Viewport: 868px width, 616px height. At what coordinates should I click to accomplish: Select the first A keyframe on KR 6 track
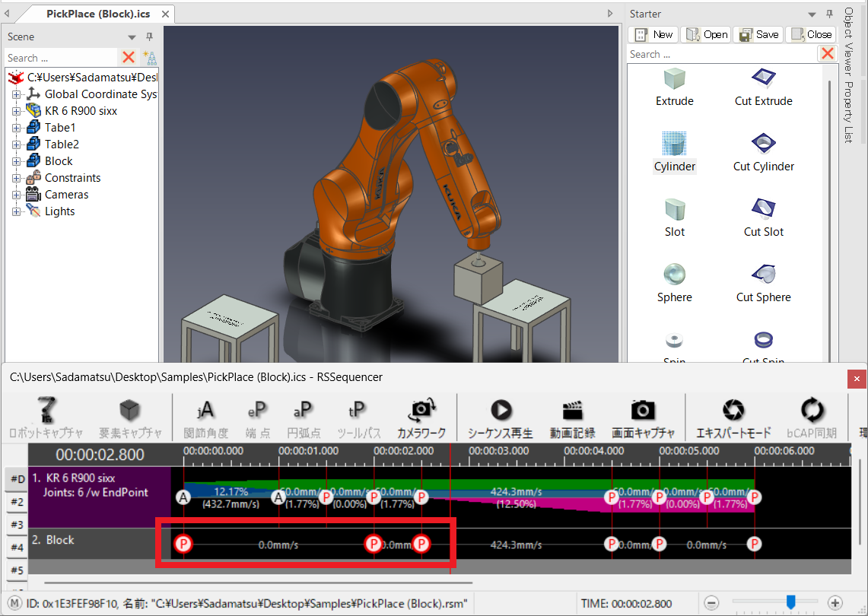183,497
